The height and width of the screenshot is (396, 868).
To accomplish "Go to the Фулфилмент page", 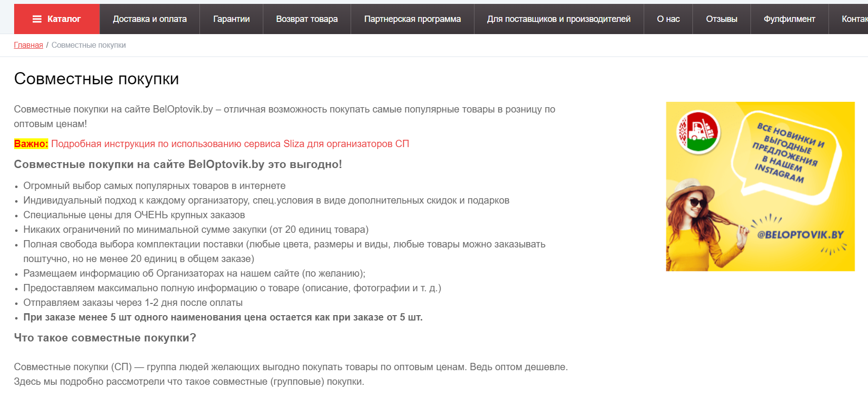I will [789, 19].
